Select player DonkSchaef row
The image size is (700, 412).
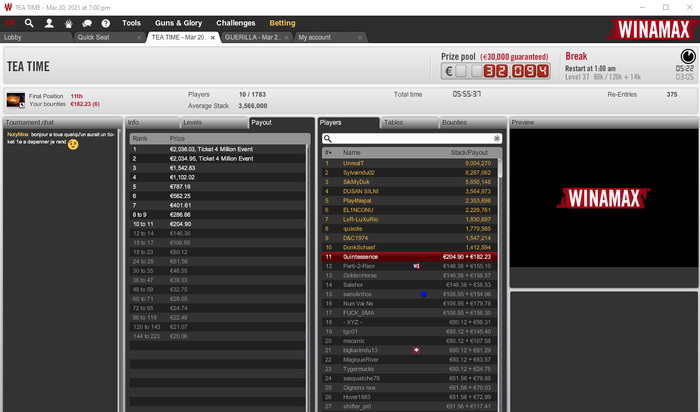[409, 248]
